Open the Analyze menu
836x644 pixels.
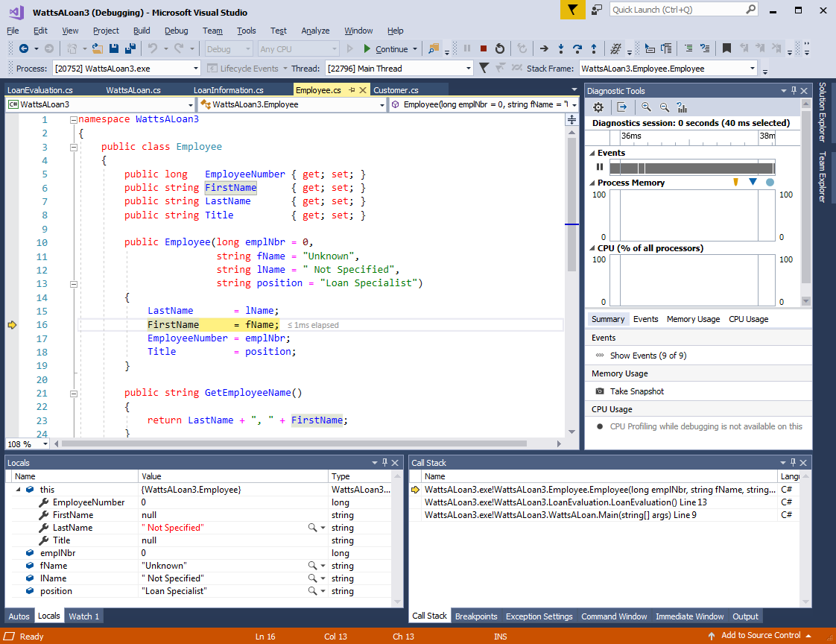315,31
